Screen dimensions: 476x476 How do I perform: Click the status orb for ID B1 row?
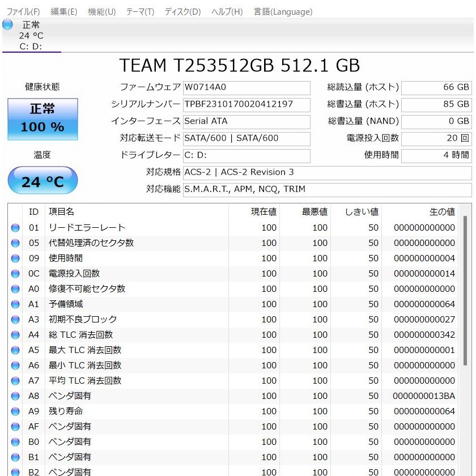(x=15, y=457)
